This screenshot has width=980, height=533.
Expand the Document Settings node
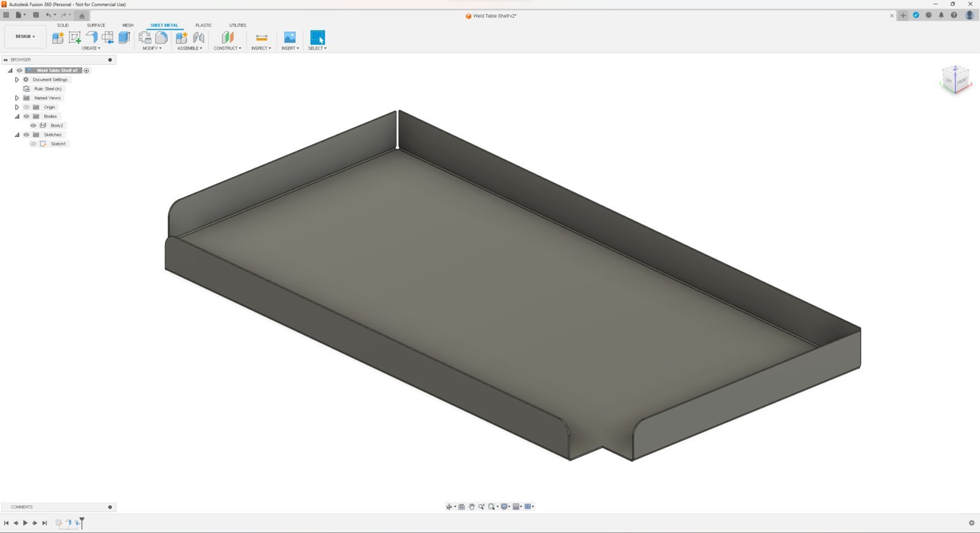coord(17,80)
